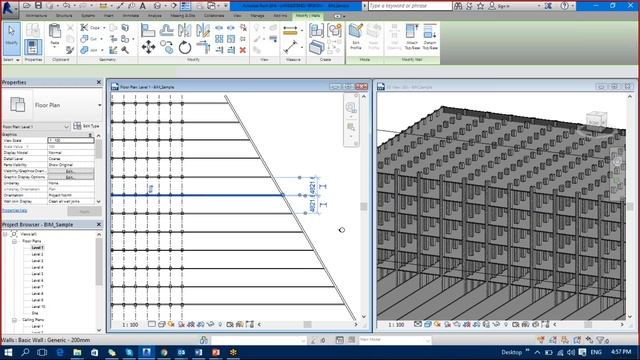640x360 pixels.
Task: Click the horizontal scrollbar of the Floor Plan view
Action: tap(307, 324)
